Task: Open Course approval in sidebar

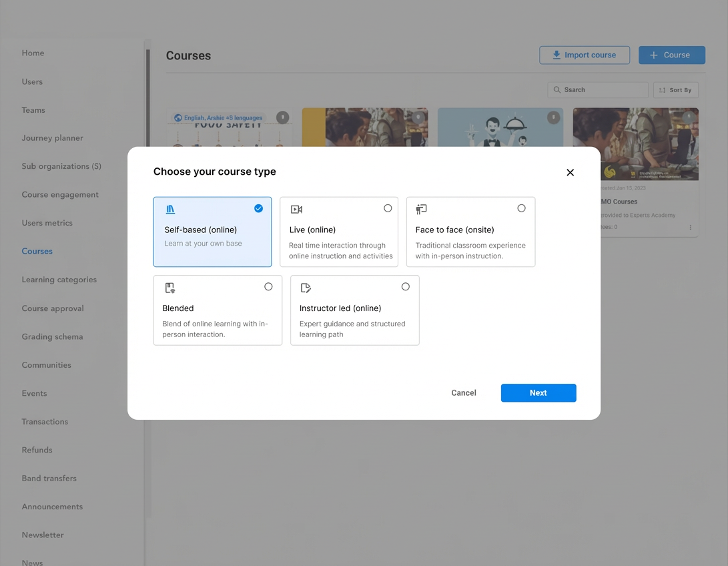Action: point(53,308)
